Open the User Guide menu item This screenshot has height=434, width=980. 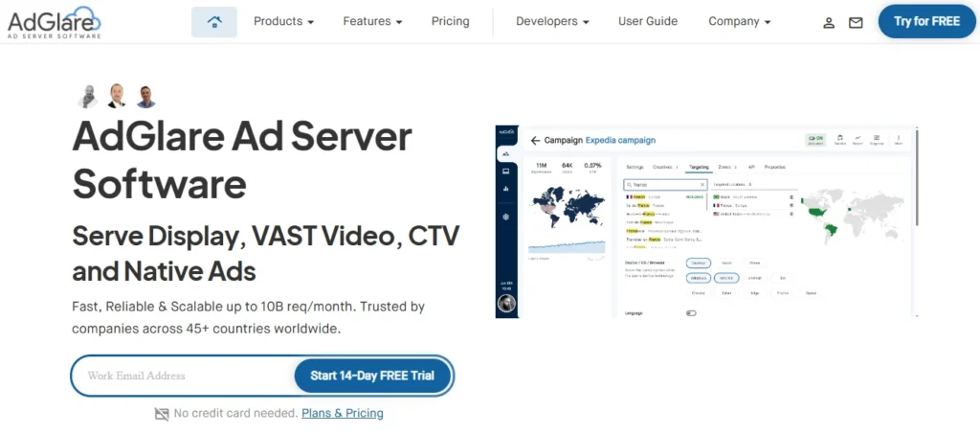click(x=648, y=21)
